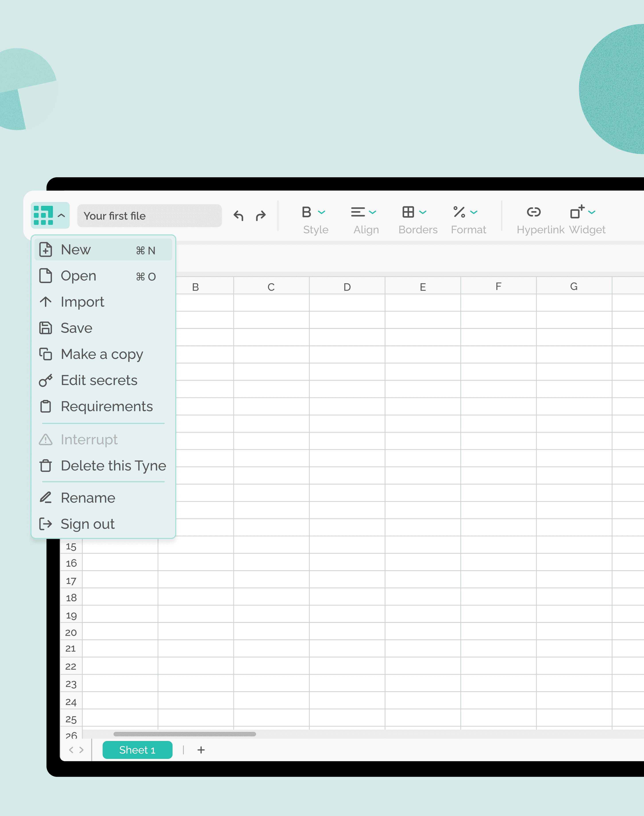Click the horizontal scrollbar thumb
Screen dimensions: 644x816
[x=185, y=734]
